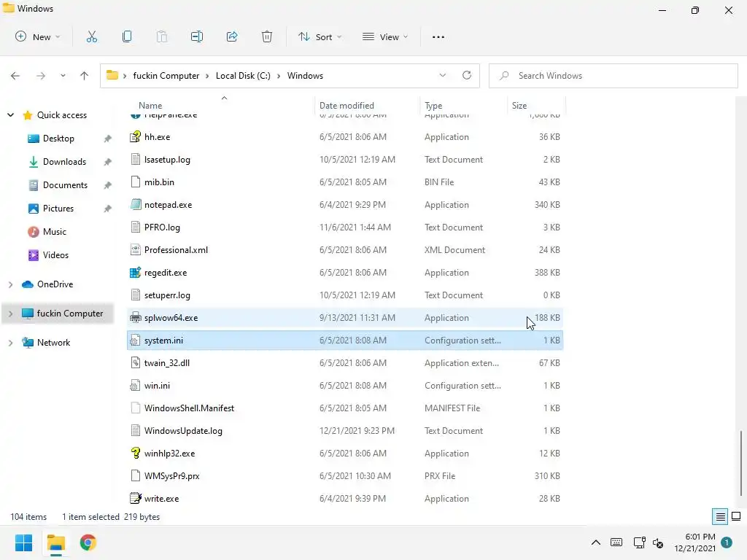The width and height of the screenshot is (747, 560).
Task: Expand the fuckin Computer tree node
Action: coord(10,314)
